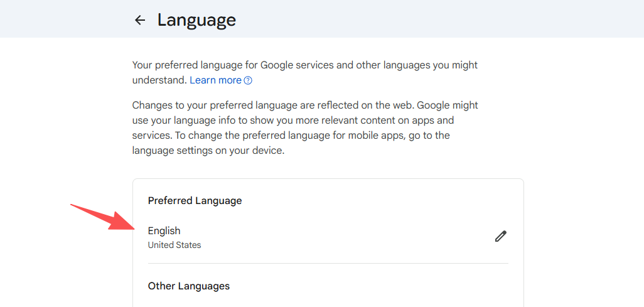Click the United States region subtitle
The width and height of the screenshot is (644, 307).
174,245
